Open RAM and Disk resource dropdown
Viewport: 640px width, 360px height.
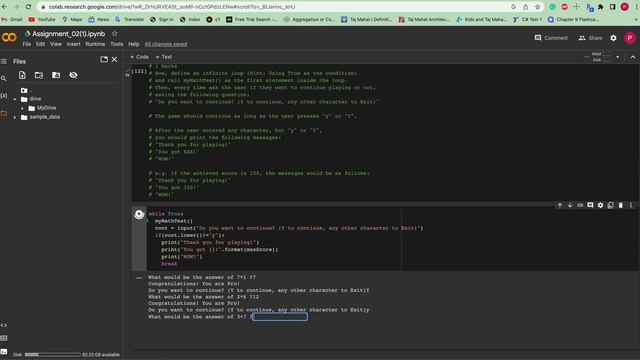click(x=617, y=57)
